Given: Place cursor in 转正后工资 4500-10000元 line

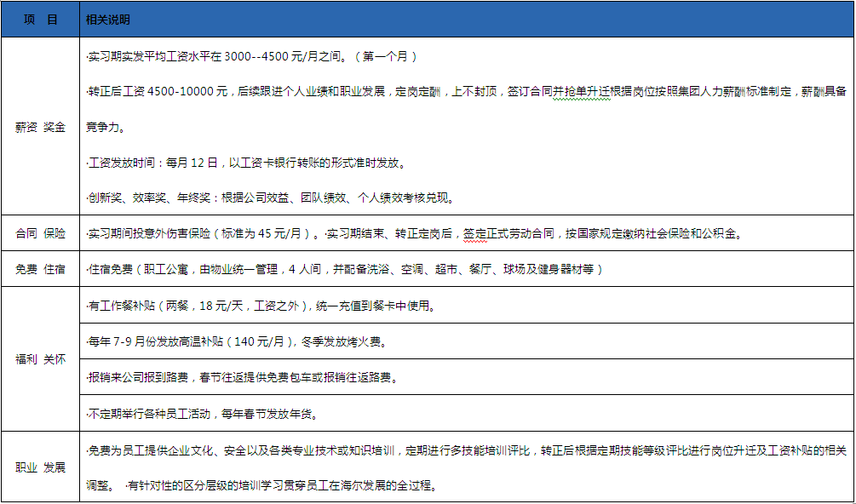Looking at the screenshot, I should pos(256,92).
